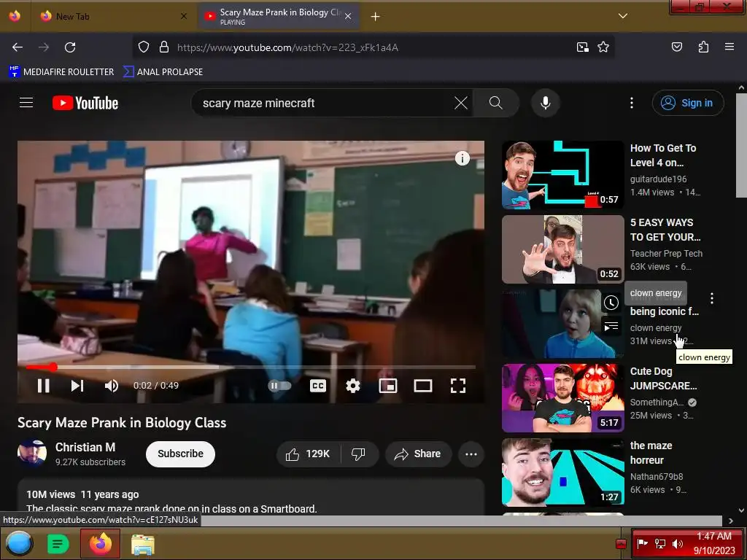Viewport: 747px width, 560px height.
Task: Share the video
Action: (x=417, y=454)
